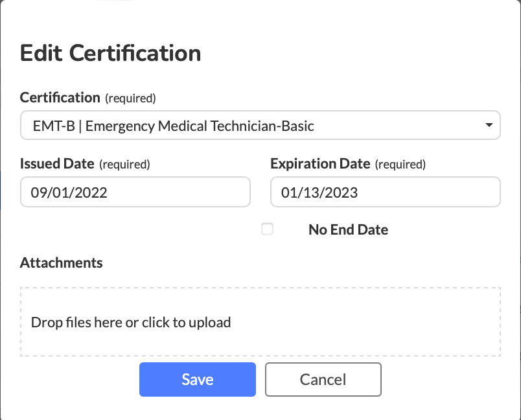Screen dimensions: 521x420
Task: Click '(required)' next to Certification label
Action: coord(130,99)
